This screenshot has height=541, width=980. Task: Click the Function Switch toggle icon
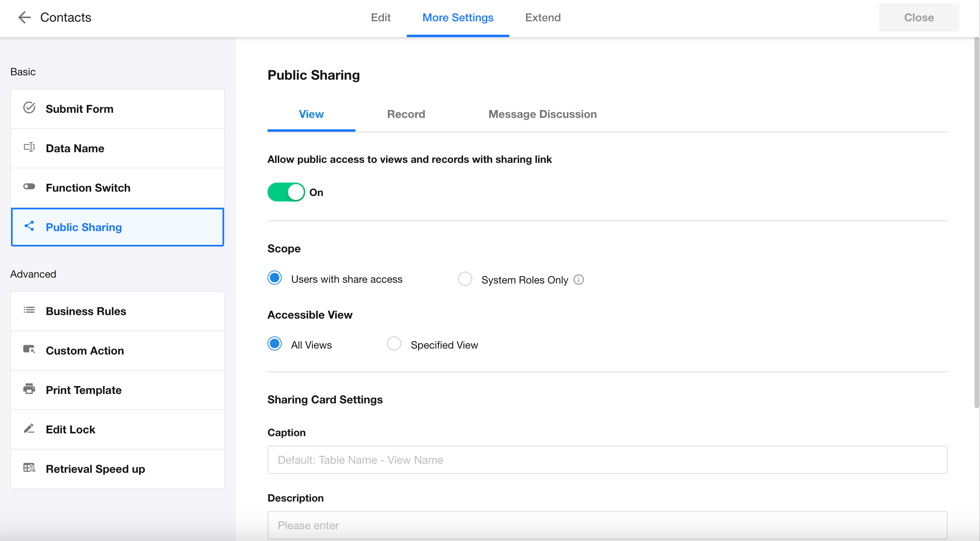(x=29, y=187)
